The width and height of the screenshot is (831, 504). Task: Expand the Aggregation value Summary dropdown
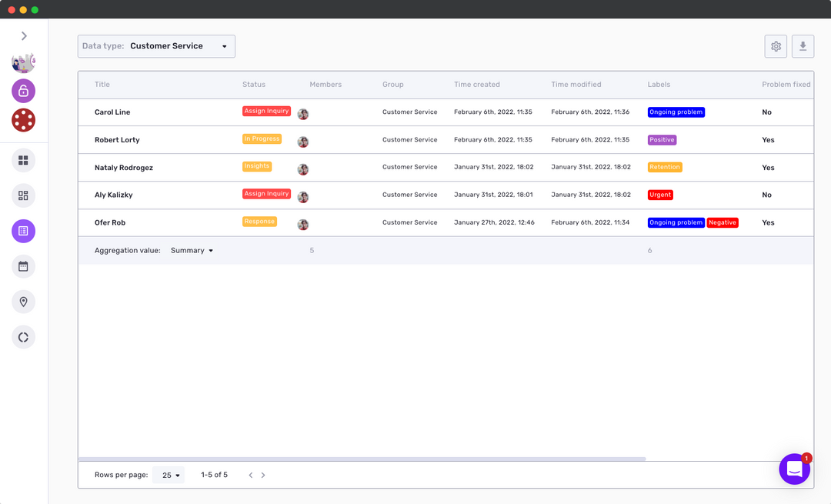tap(192, 251)
